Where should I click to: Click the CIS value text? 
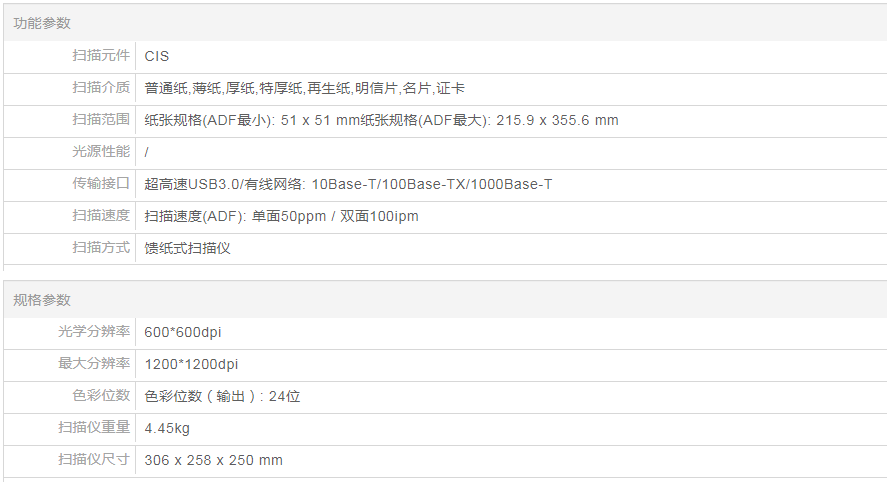coord(157,56)
